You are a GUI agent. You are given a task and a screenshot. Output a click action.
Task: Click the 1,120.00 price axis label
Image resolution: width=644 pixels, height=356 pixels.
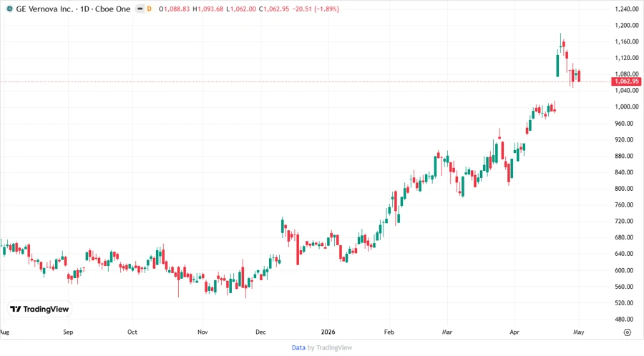coord(627,58)
